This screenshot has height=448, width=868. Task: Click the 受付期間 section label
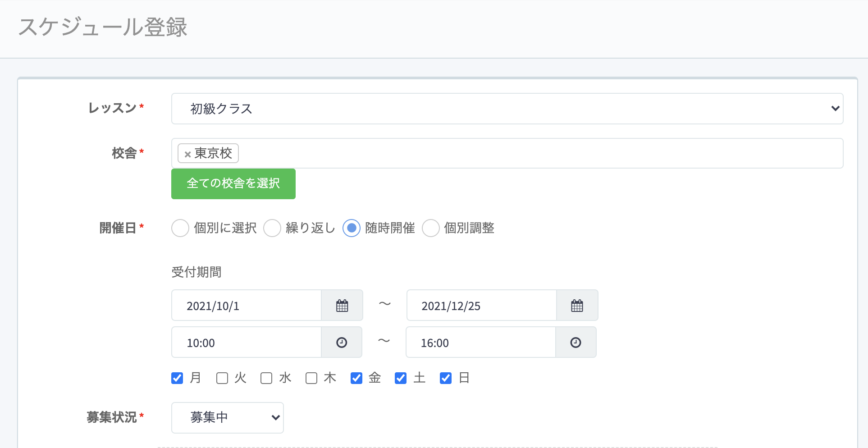(196, 272)
